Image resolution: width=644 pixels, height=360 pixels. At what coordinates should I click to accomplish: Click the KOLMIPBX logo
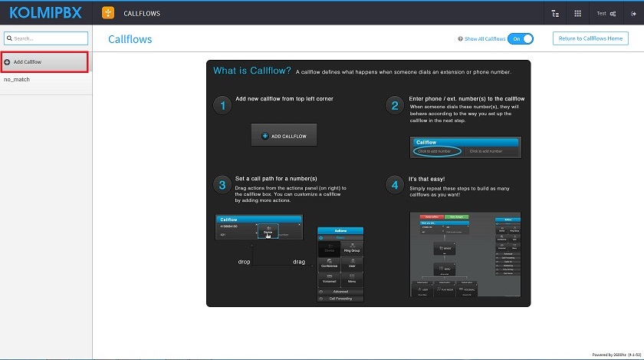(45, 12)
